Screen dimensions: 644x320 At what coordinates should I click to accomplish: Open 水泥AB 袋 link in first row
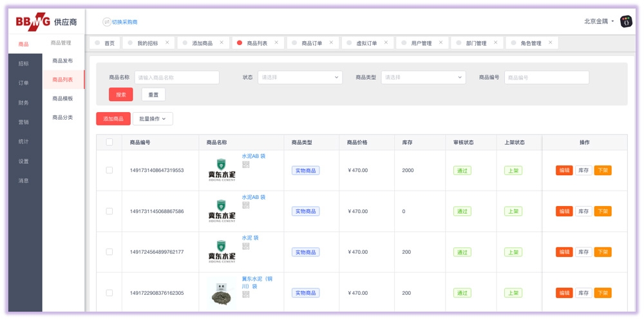coord(253,156)
